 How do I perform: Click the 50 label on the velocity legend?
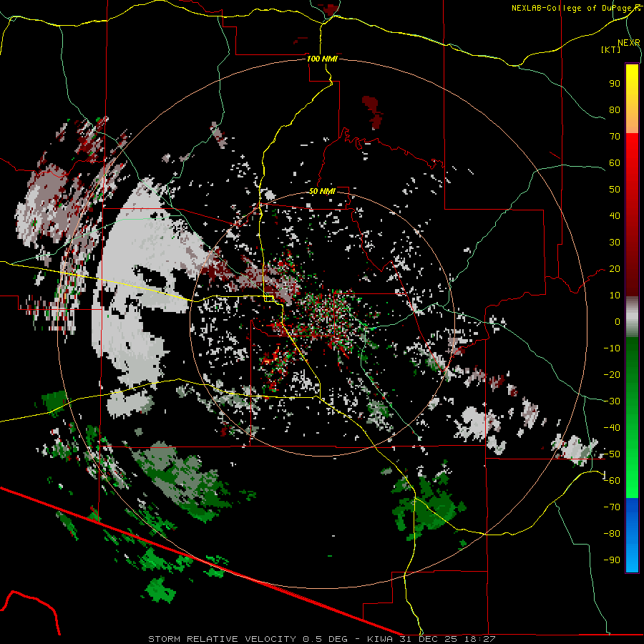click(x=615, y=190)
